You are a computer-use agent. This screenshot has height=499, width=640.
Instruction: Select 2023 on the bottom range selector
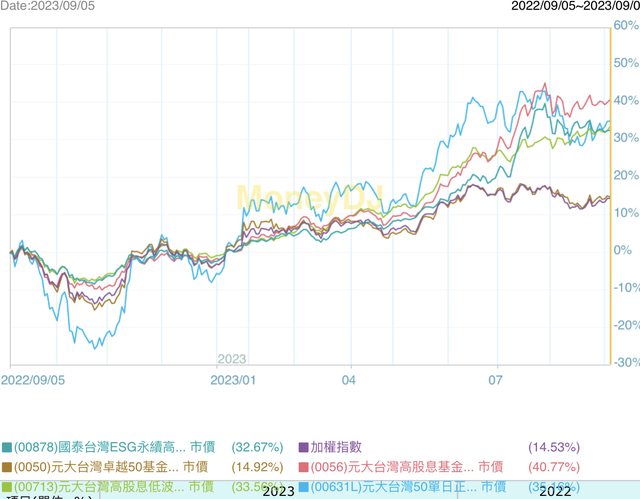pyautogui.click(x=278, y=492)
